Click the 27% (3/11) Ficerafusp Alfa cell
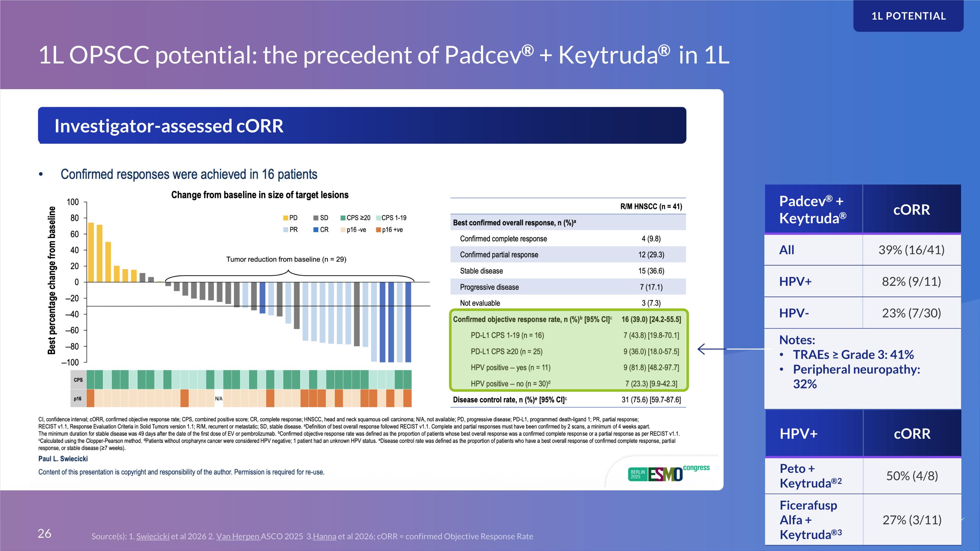Viewport: 980px width, 551px height. tap(912, 520)
